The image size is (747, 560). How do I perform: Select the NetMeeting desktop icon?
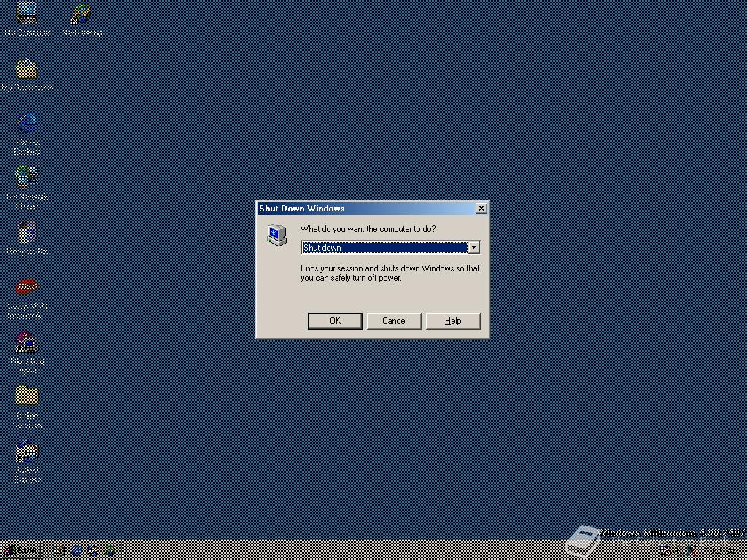tap(82, 20)
